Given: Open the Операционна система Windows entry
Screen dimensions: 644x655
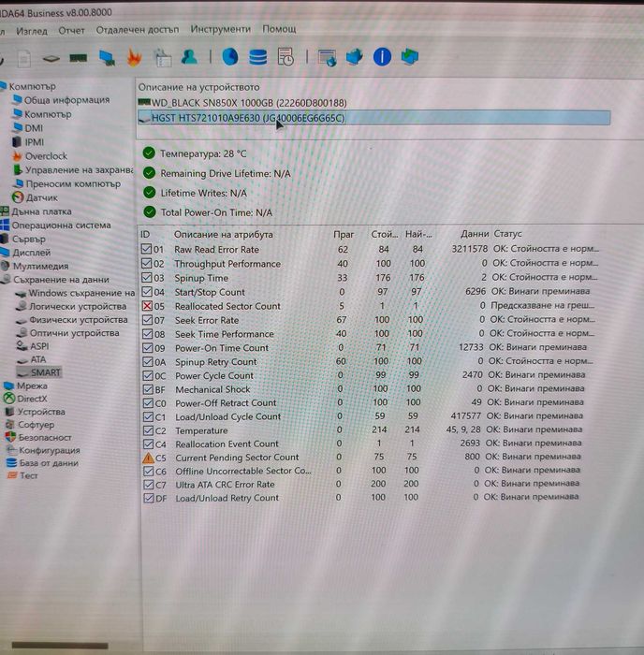Looking at the screenshot, I should pos(56,226).
